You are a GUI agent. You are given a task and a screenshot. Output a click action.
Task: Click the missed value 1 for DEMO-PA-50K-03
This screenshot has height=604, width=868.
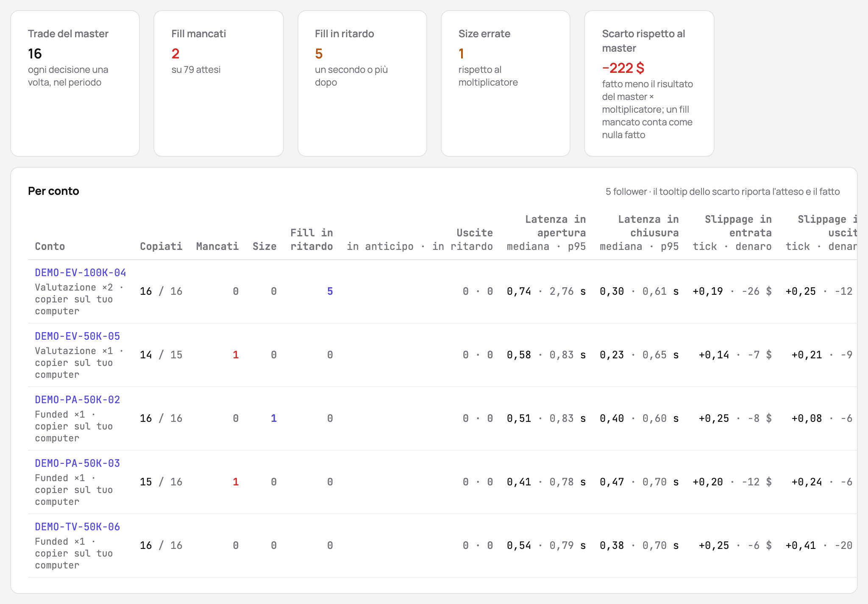[236, 482]
